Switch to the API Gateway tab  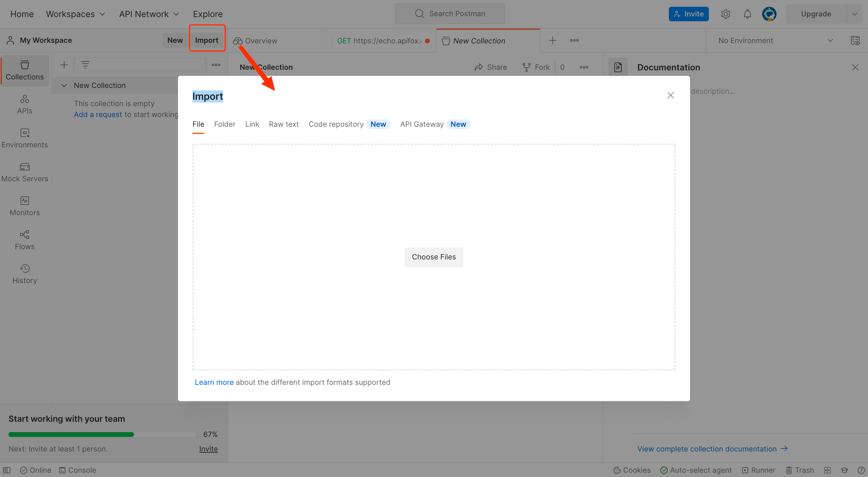click(435, 124)
